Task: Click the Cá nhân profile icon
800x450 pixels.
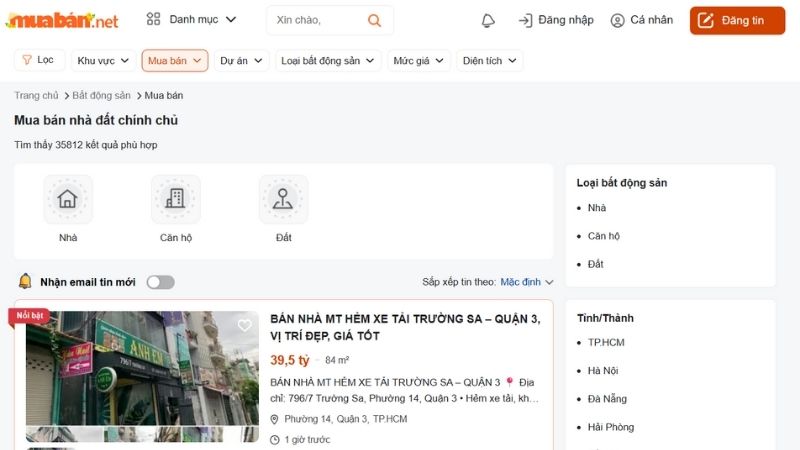Action: 617,20
